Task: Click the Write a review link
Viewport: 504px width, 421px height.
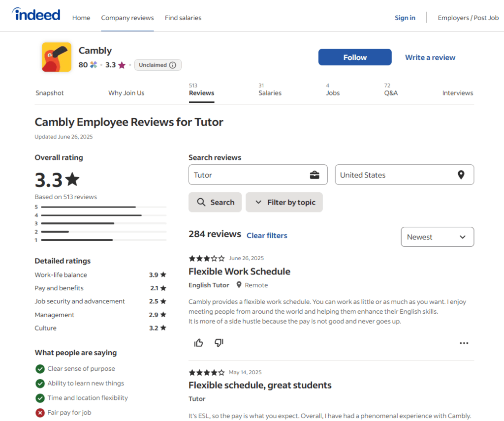Action: pos(430,58)
